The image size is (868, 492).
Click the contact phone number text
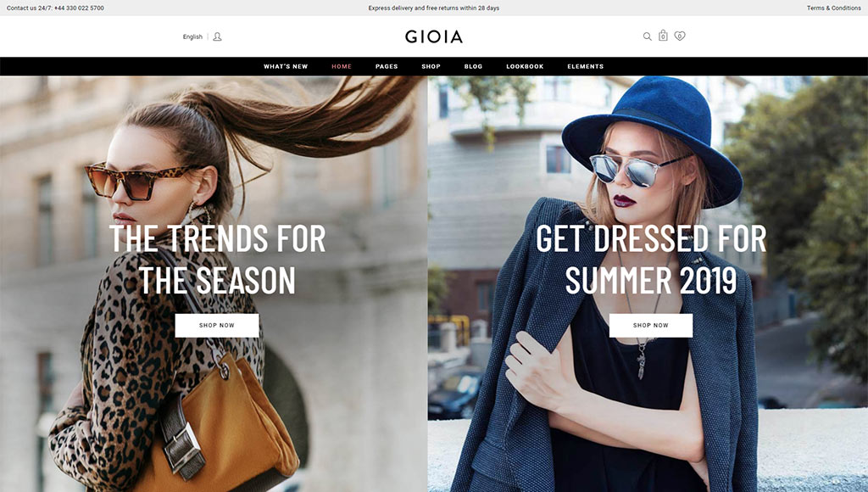pyautogui.click(x=79, y=8)
